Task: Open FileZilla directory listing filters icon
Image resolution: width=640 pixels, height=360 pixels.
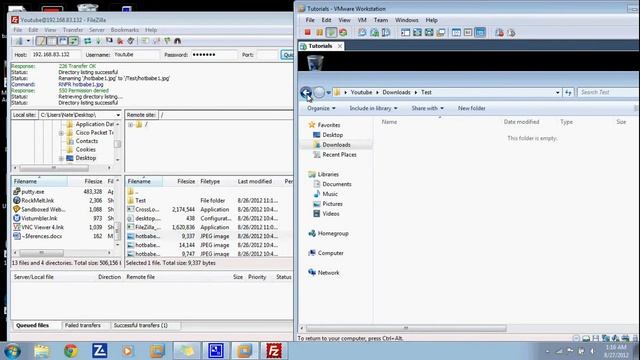Action: pyautogui.click(x=145, y=41)
